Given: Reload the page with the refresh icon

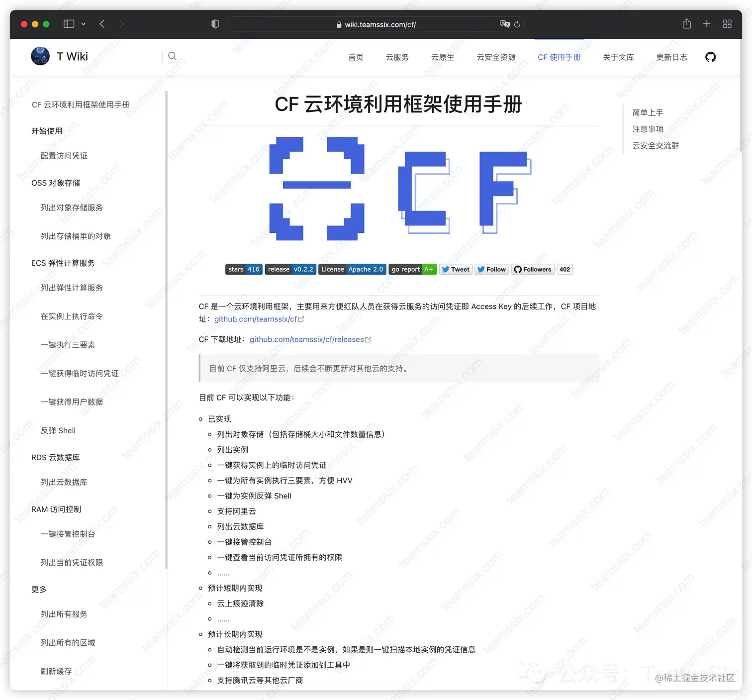Looking at the screenshot, I should point(517,24).
